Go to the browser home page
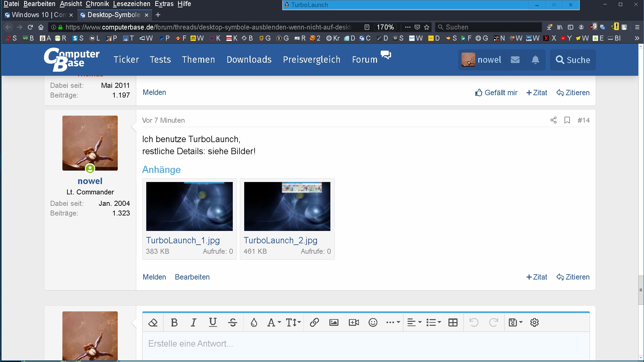Viewport: 644px width, 362px height. point(41,27)
